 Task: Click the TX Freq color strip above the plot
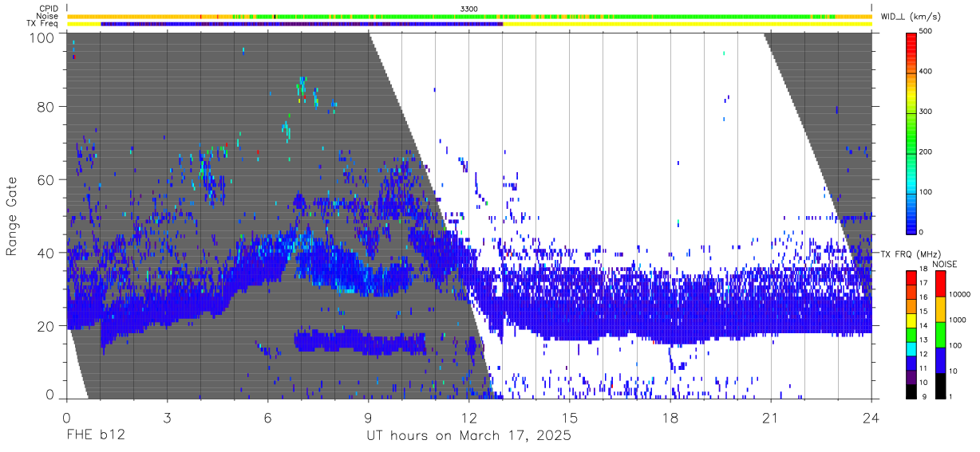click(469, 24)
